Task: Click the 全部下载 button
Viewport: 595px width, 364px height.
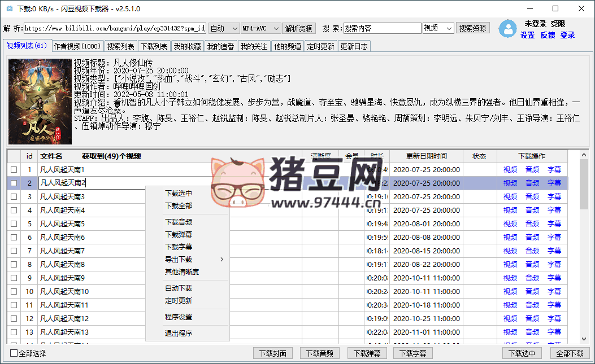Action: (x=570, y=353)
